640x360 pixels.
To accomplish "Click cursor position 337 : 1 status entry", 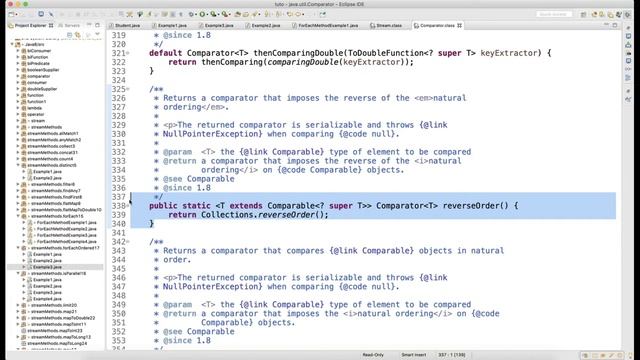I will (x=452, y=355).
